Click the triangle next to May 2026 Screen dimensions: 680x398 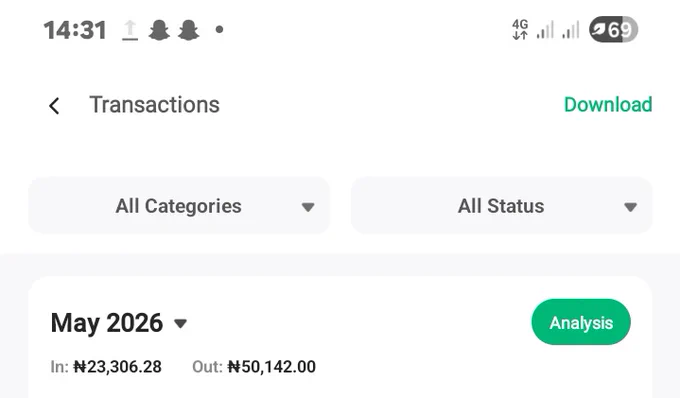180,323
